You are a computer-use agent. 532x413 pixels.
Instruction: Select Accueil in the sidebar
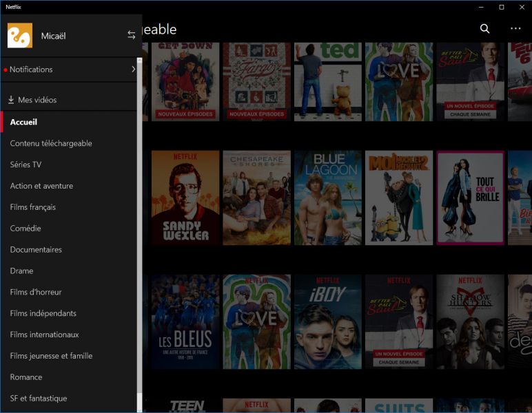[69, 122]
